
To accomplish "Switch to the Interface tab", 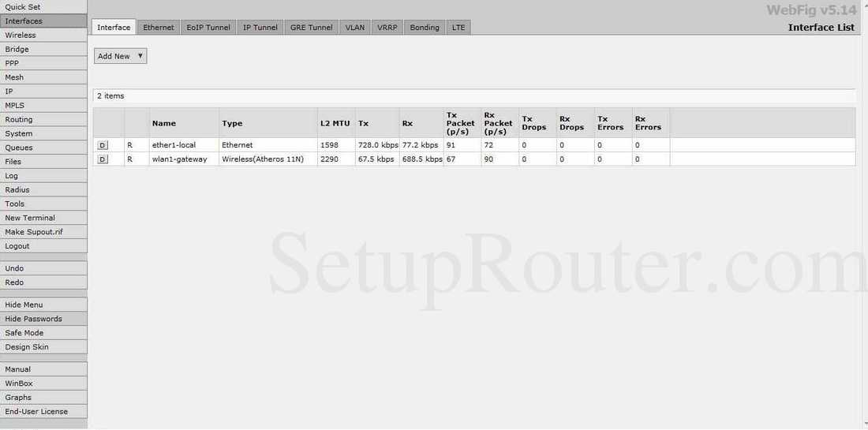I will tap(114, 27).
